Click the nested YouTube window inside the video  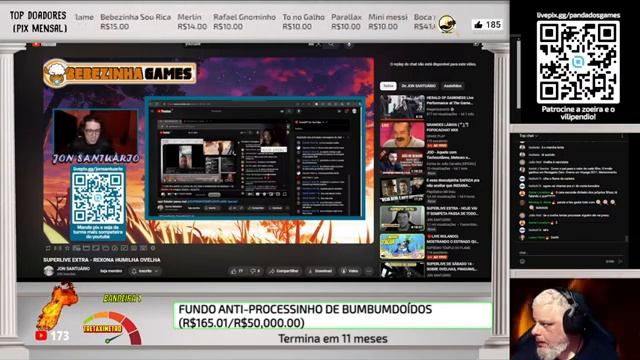(x=255, y=158)
